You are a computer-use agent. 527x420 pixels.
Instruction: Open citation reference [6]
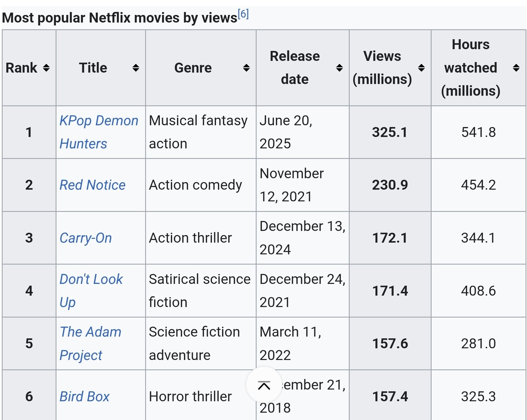coord(243,14)
